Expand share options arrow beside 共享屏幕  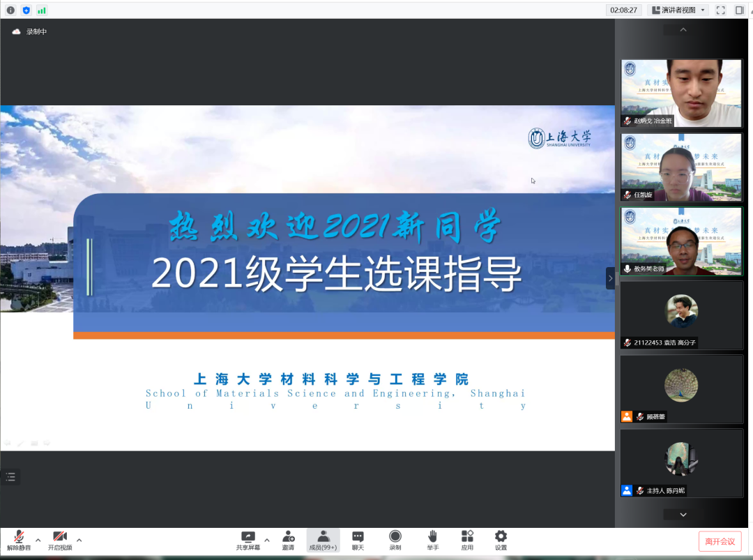point(267,540)
